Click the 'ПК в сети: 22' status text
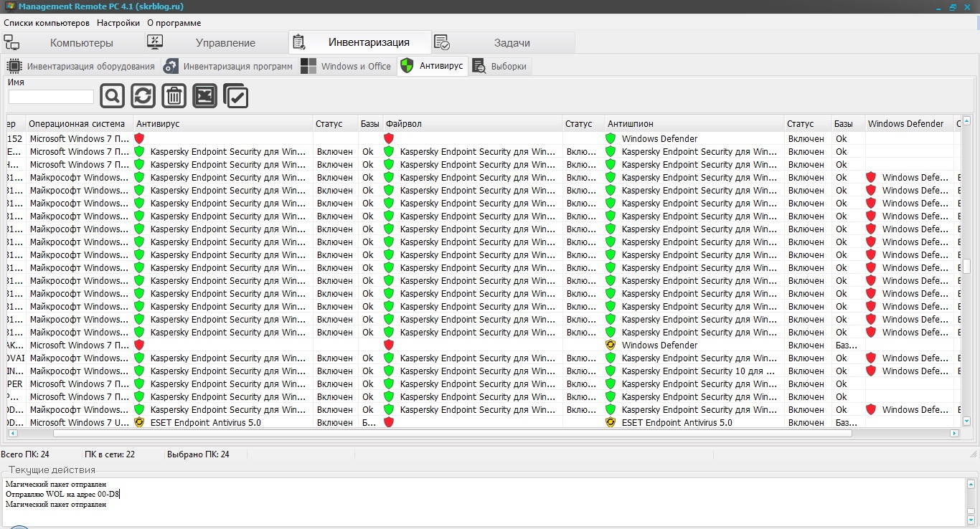 click(110, 454)
